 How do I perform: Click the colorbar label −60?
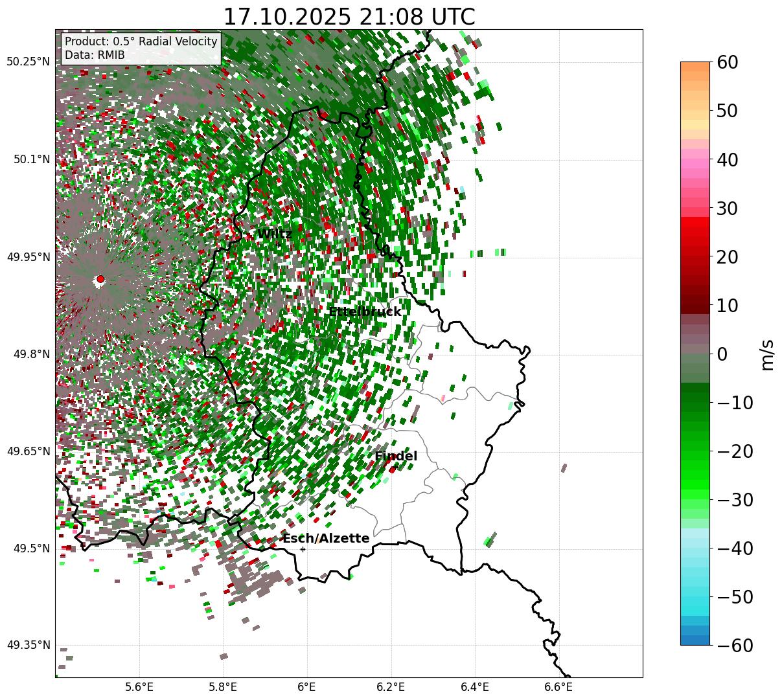tap(735, 646)
